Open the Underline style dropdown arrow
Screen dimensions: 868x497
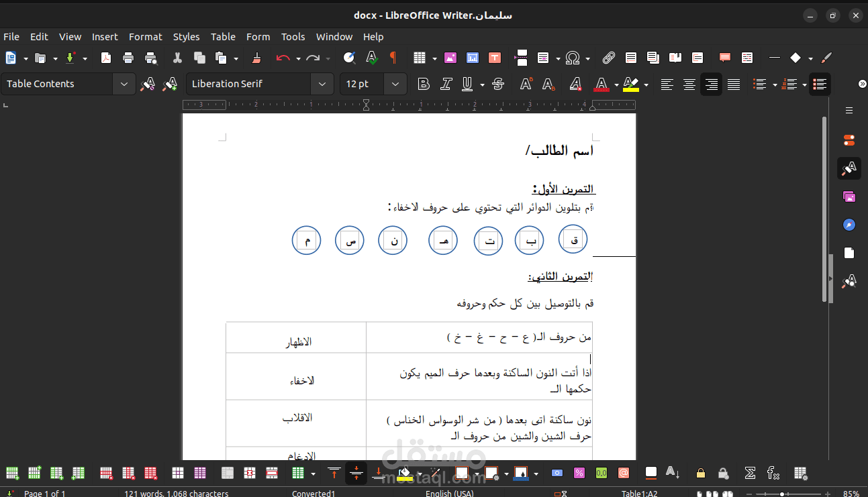point(482,85)
